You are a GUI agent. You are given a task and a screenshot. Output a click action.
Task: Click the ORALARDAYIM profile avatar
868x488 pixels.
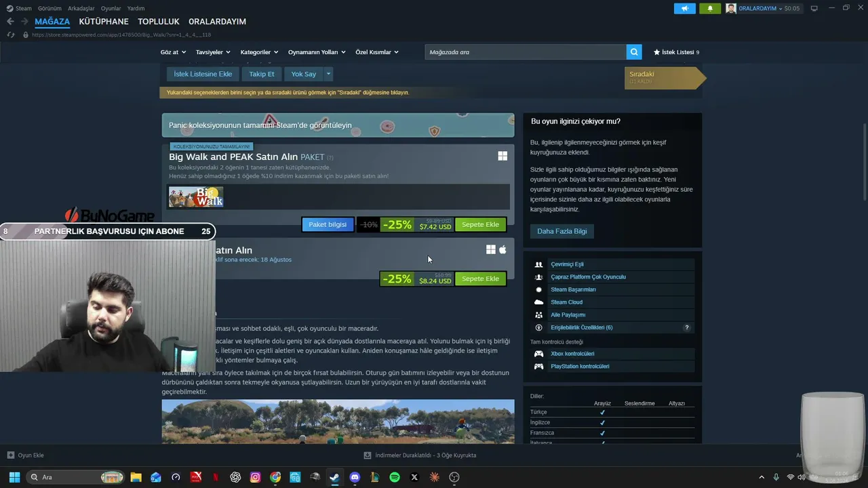731,8
